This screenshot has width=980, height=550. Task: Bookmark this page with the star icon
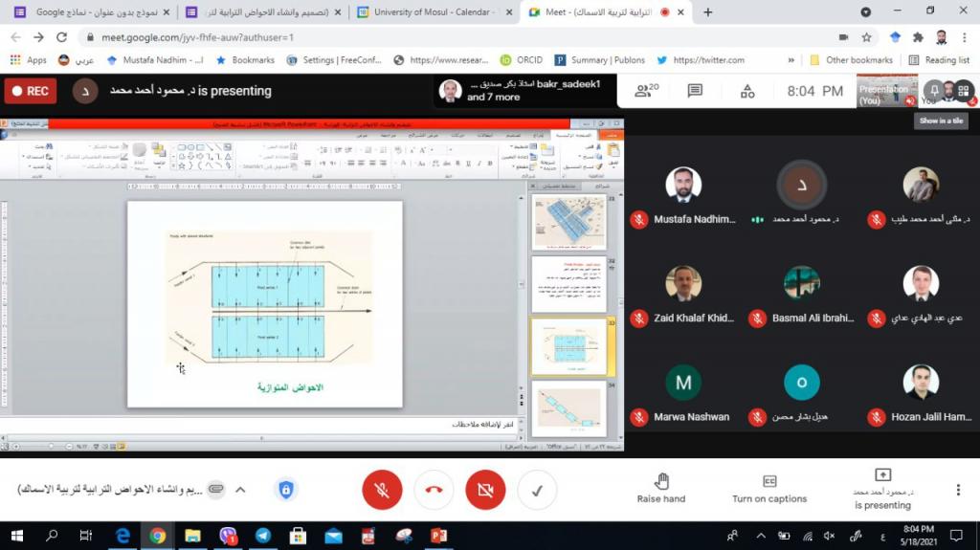coord(866,37)
